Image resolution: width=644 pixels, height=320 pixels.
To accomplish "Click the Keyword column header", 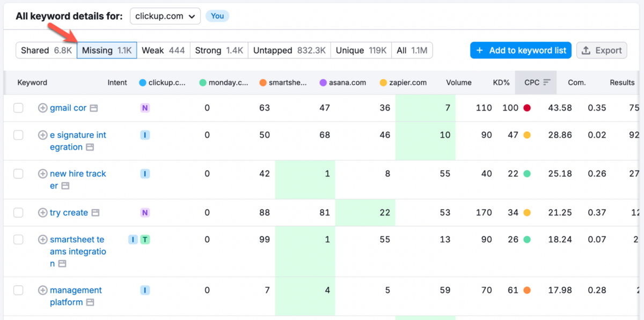I will pos(32,83).
